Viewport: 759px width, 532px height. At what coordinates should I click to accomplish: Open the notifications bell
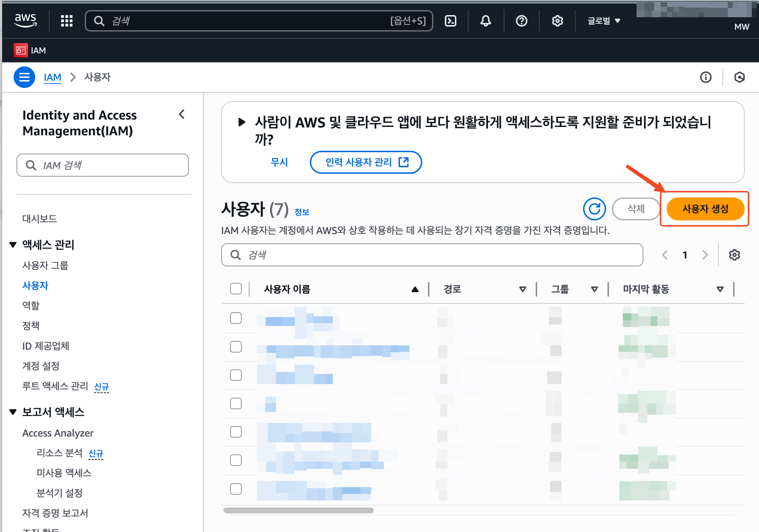pyautogui.click(x=485, y=21)
